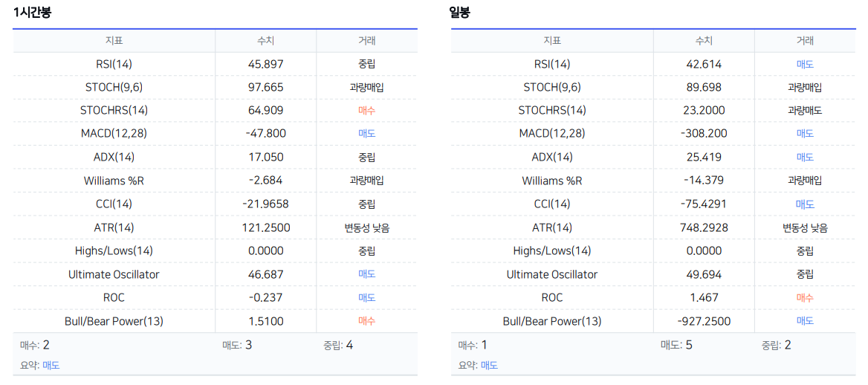Click 수치 column header in 1시간봉 table

266,40
